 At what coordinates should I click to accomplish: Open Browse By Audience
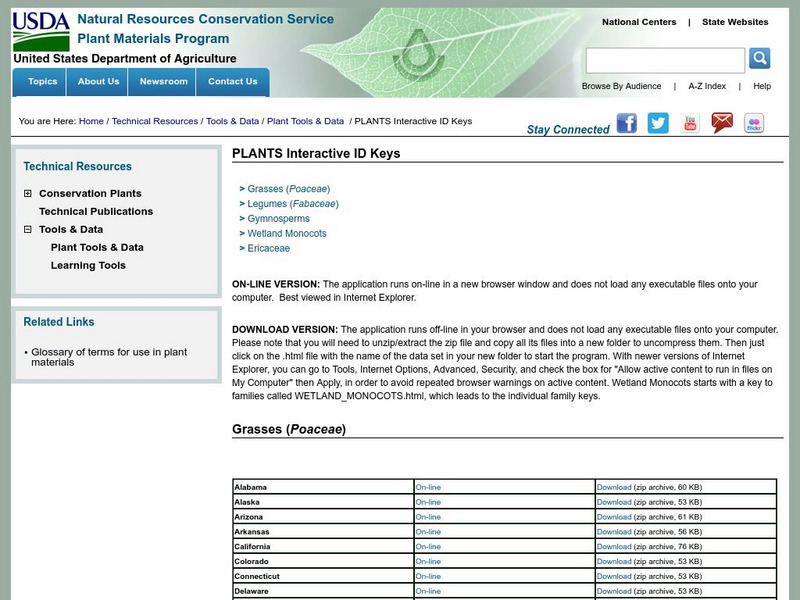621,86
